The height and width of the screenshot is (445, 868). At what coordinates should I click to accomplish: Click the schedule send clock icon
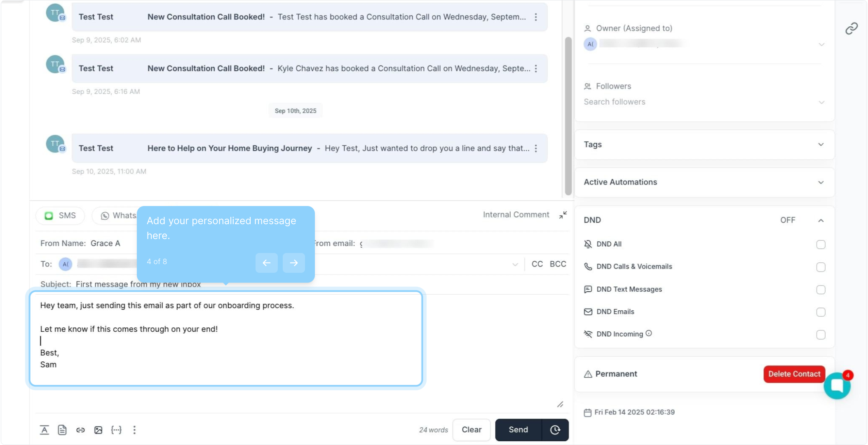tap(555, 430)
